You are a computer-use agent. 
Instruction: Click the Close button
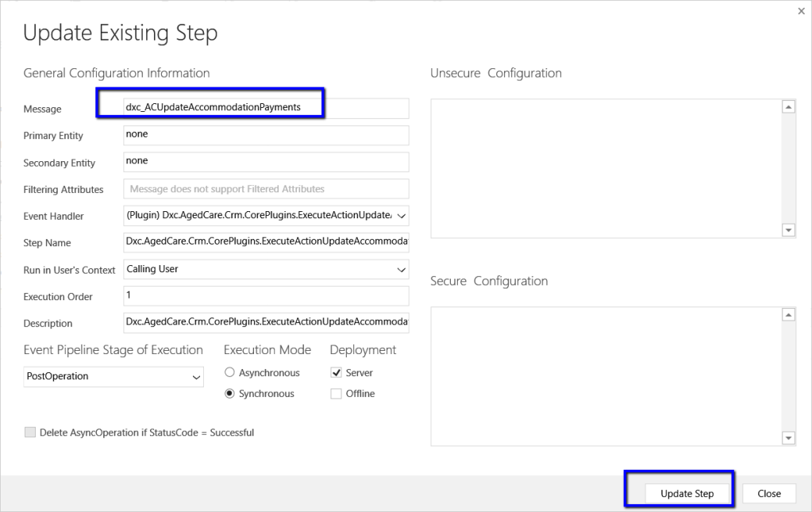point(768,494)
